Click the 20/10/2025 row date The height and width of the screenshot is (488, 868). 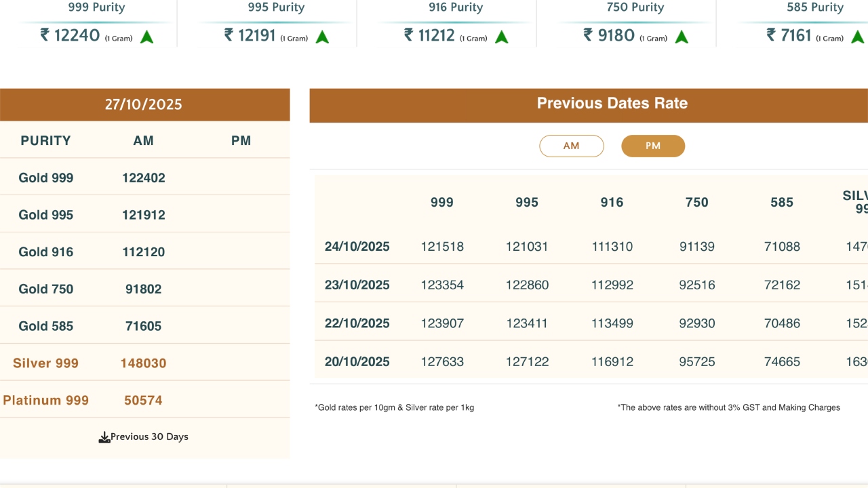(x=357, y=362)
